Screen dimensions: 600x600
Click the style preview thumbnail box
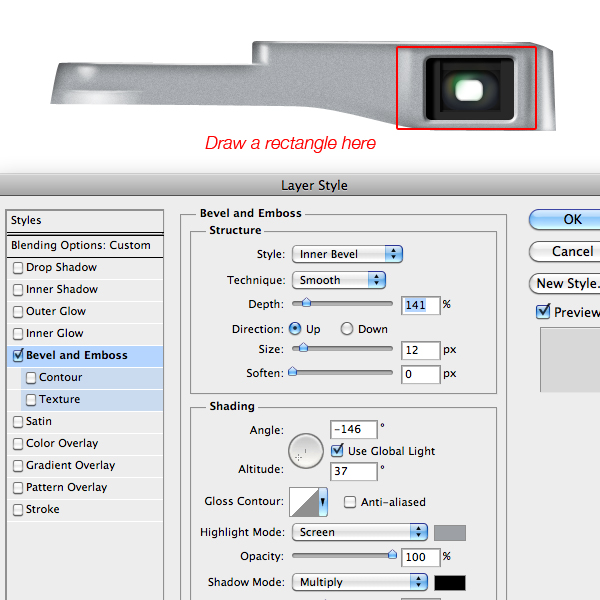(570, 359)
